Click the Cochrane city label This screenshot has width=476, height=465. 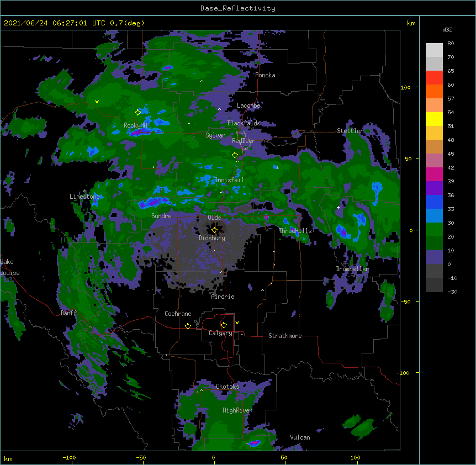(178, 314)
